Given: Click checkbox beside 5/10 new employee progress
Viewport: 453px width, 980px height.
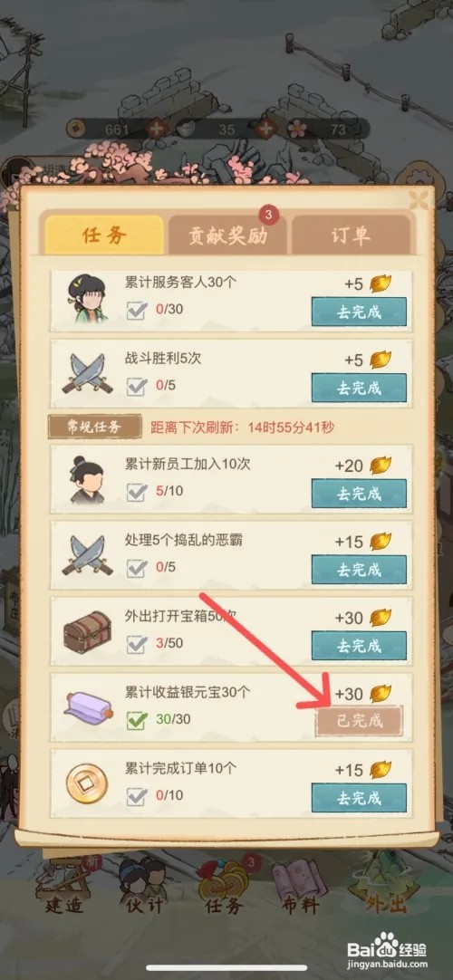Looking at the screenshot, I should pos(137,492).
